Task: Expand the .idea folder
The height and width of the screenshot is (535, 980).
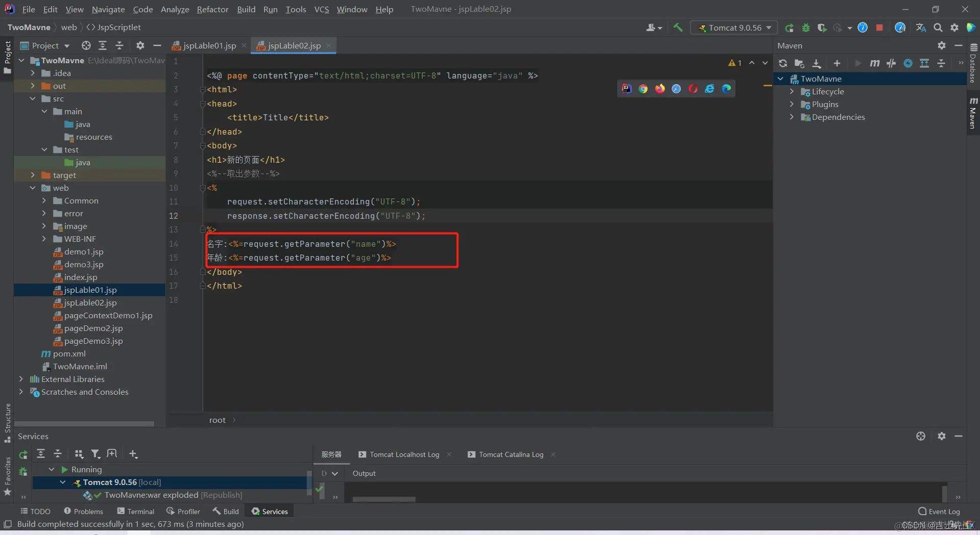Action: tap(33, 73)
